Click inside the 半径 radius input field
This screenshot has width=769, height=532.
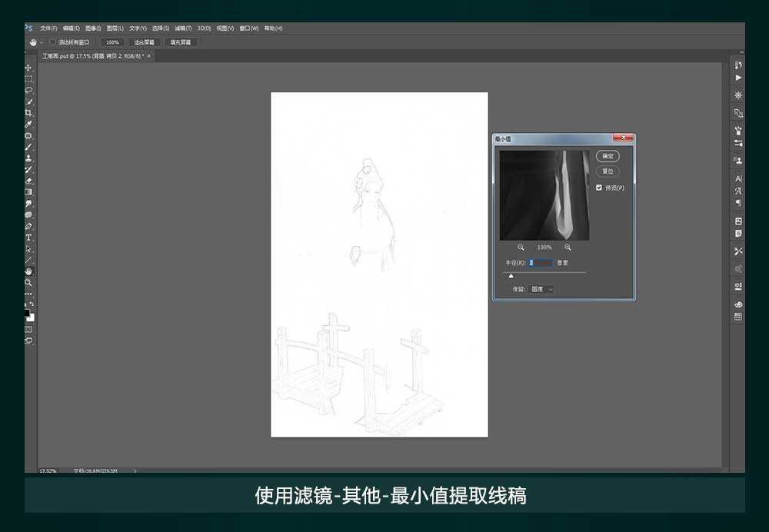click(x=540, y=261)
